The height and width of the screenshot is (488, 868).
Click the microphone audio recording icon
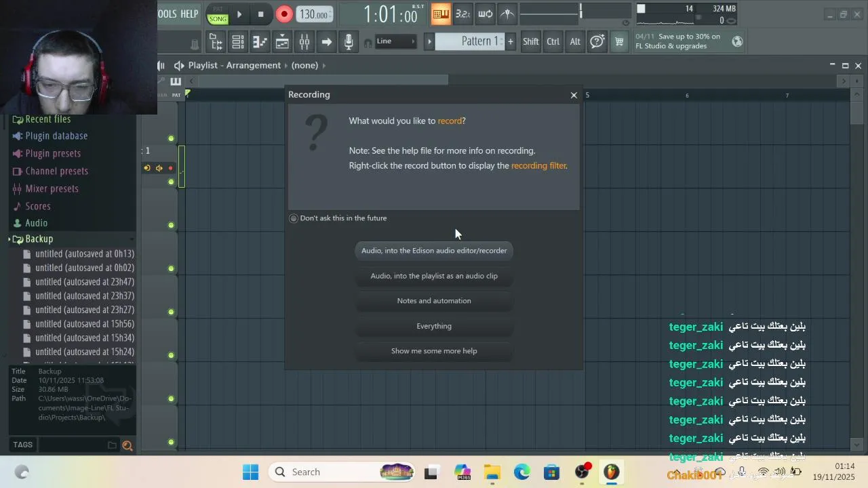(x=349, y=42)
